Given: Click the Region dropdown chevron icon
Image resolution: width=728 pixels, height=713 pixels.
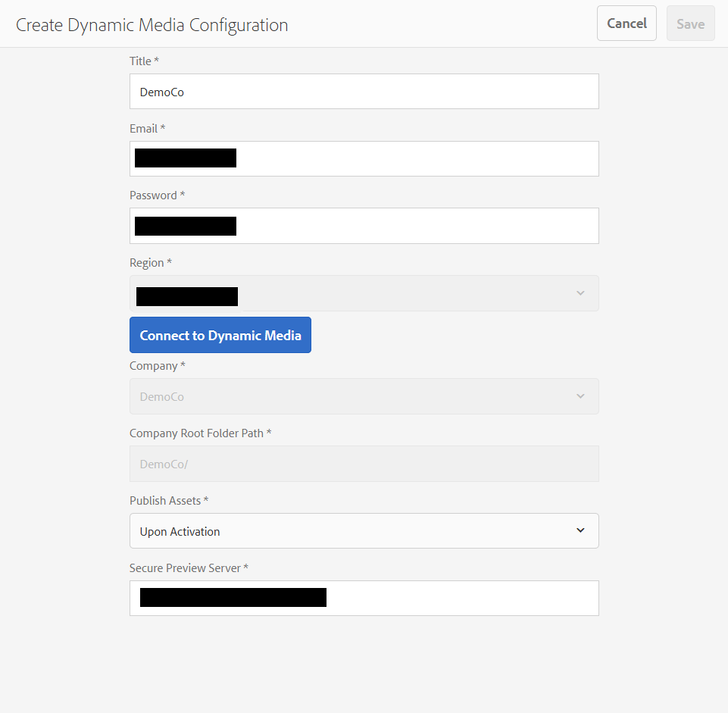Looking at the screenshot, I should 580,293.
